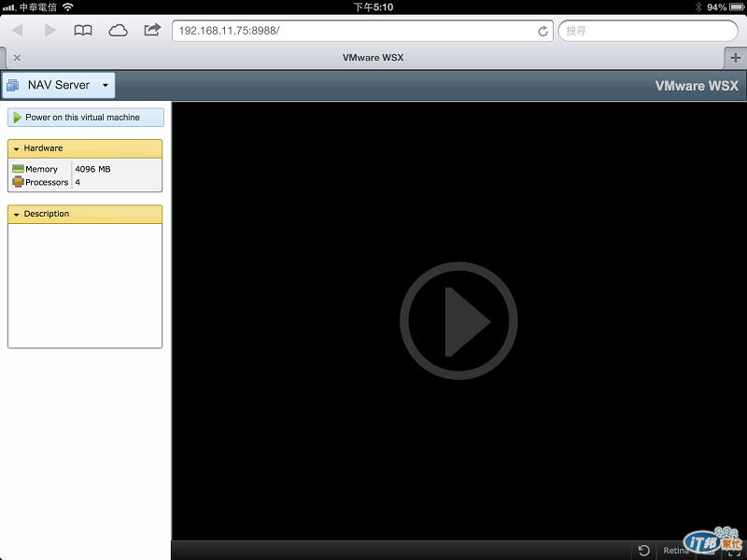Click the Memory chip icon
This screenshot has height=560, width=747.
pyautogui.click(x=18, y=169)
